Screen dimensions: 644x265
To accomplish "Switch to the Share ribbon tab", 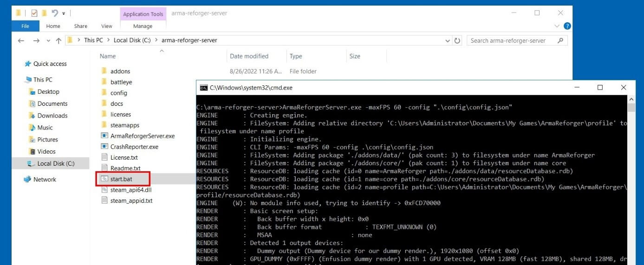I will 80,26.
